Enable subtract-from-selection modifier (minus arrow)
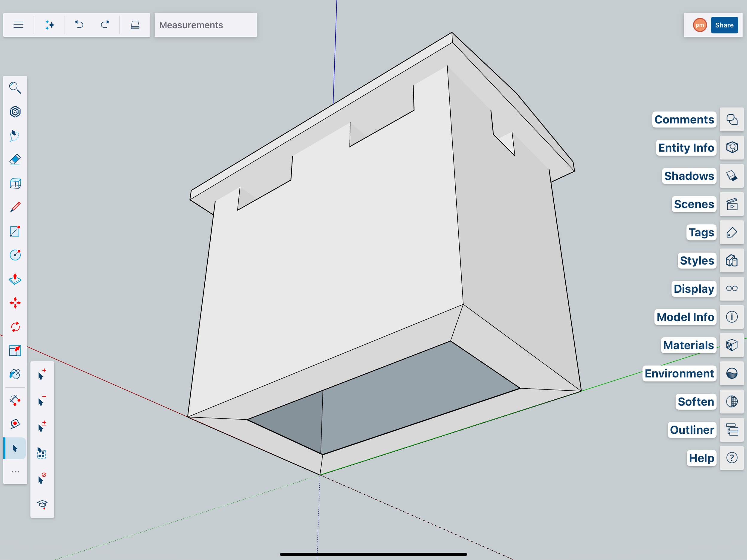Screen dimensions: 747x560 point(42,401)
